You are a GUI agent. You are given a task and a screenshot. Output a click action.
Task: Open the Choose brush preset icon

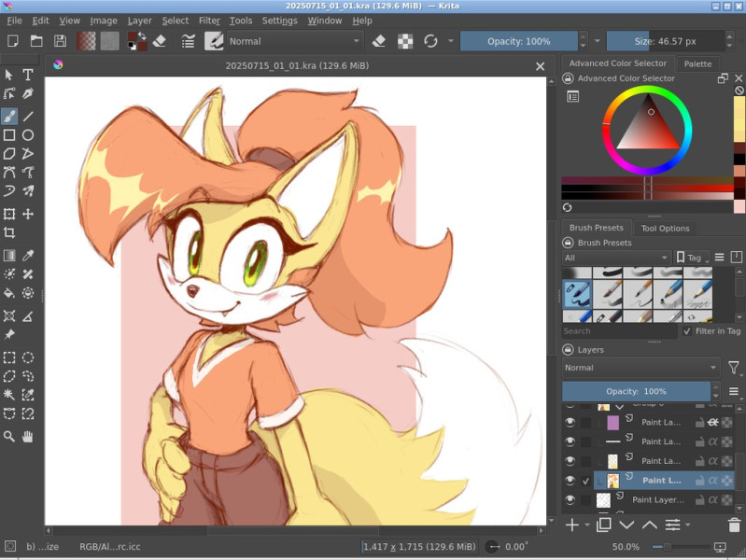(214, 41)
